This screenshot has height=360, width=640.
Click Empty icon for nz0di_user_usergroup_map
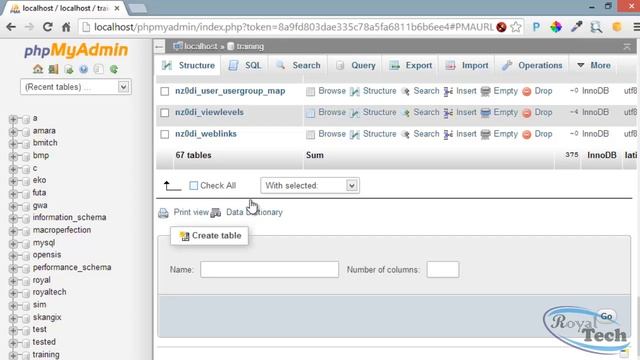coord(485,91)
